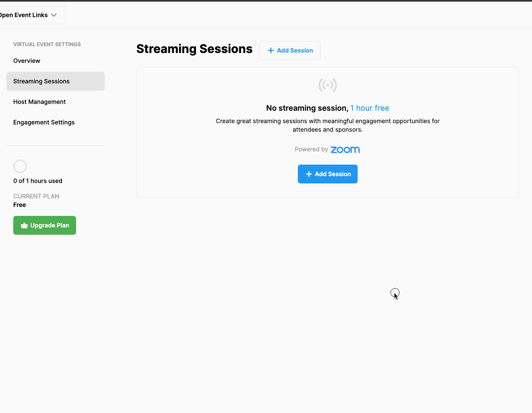Click the 0 of 1 hours used label
Image resolution: width=532 pixels, height=413 pixels.
(38, 181)
